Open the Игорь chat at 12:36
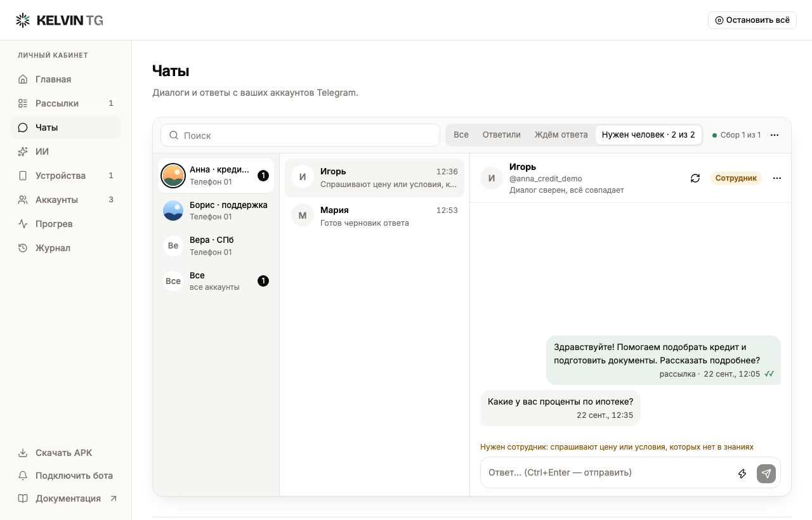Image resolution: width=812 pixels, height=520 pixels. click(374, 178)
